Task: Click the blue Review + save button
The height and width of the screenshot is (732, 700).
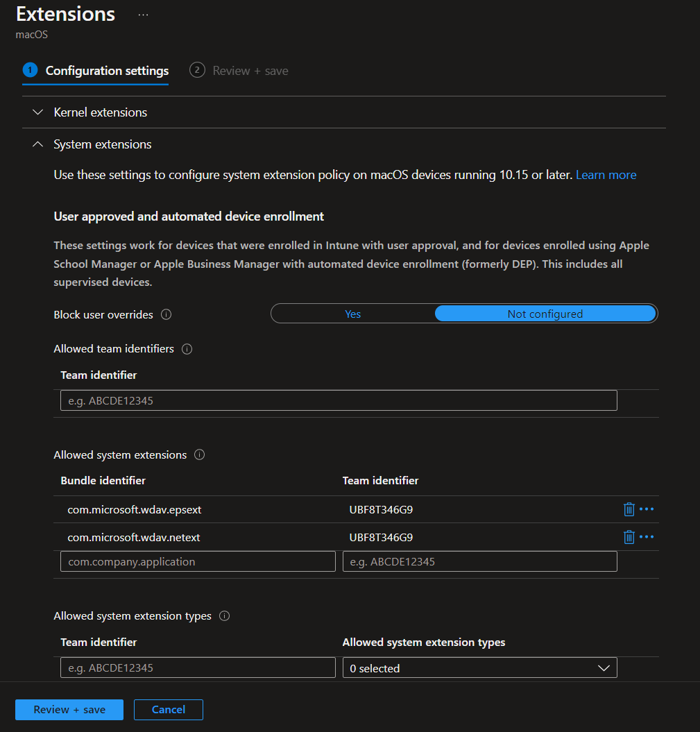Action: 69,710
